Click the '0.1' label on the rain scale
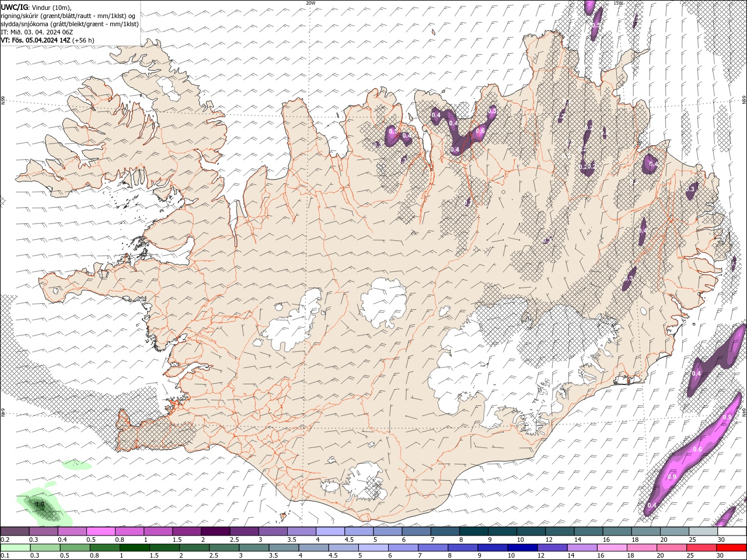 5,556
